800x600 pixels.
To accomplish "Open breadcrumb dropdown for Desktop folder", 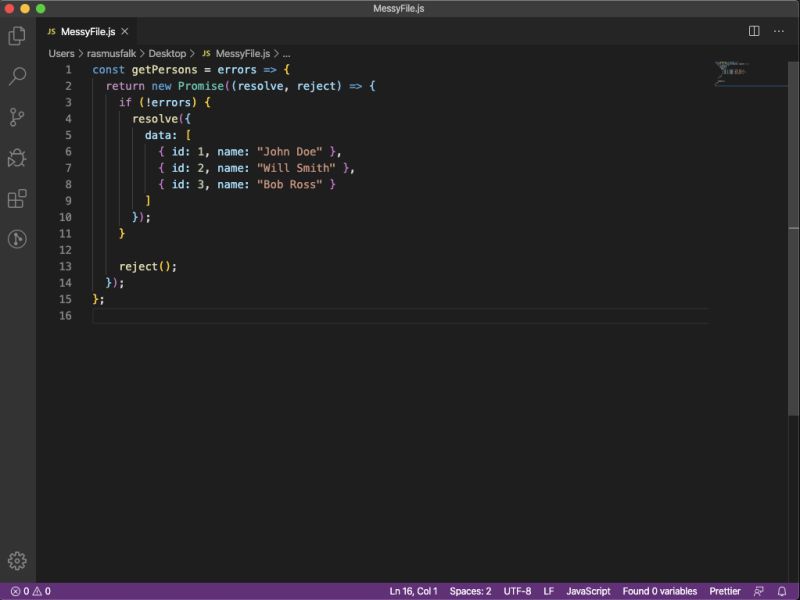I will pos(170,53).
